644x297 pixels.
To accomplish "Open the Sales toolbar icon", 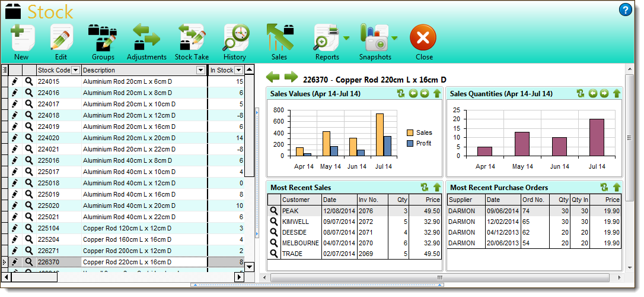I will point(280,37).
